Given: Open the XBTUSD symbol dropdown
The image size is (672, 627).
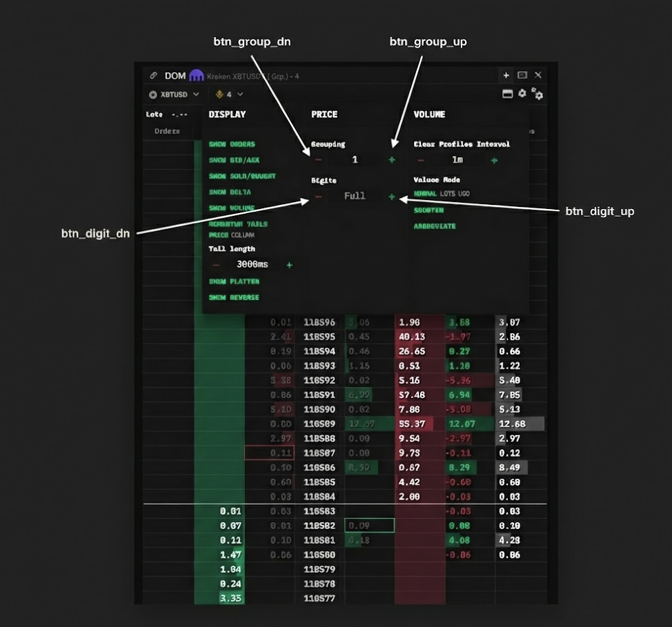Looking at the screenshot, I should [175, 94].
